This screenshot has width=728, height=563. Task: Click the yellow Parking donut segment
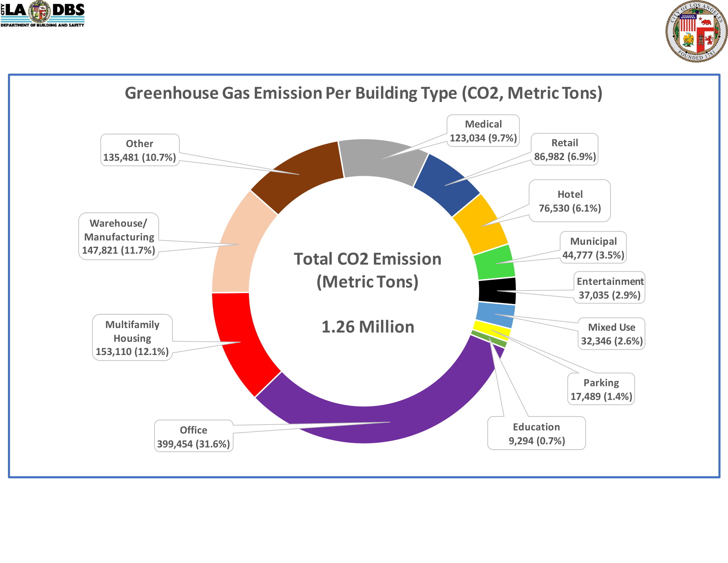pyautogui.click(x=492, y=330)
